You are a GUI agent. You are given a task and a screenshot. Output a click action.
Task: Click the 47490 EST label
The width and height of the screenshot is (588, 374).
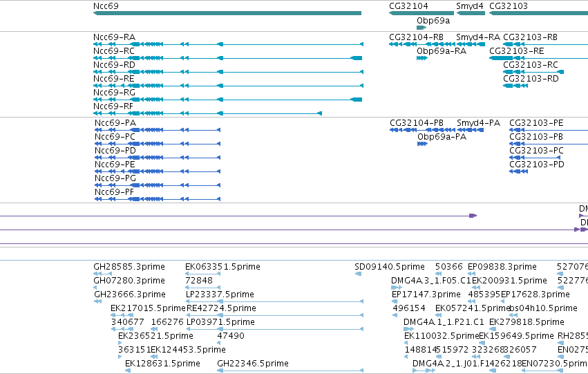(231, 336)
